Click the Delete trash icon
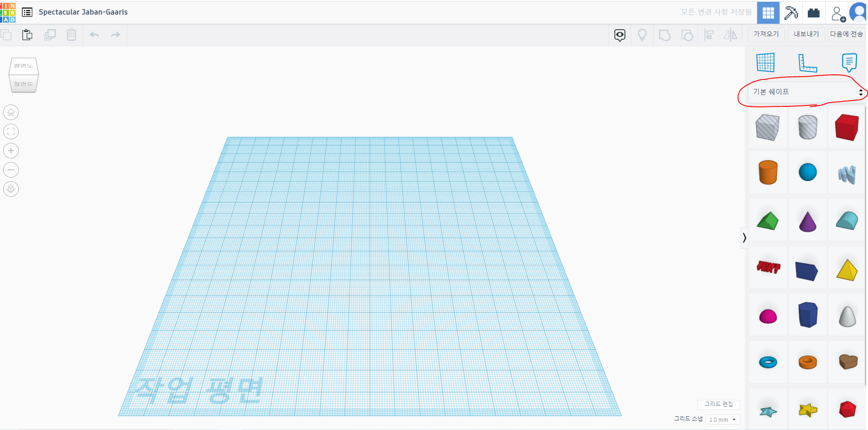This screenshot has height=430, width=868. (72, 35)
